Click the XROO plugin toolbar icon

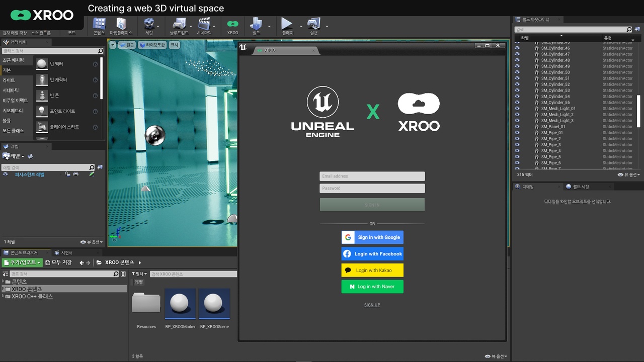(232, 24)
